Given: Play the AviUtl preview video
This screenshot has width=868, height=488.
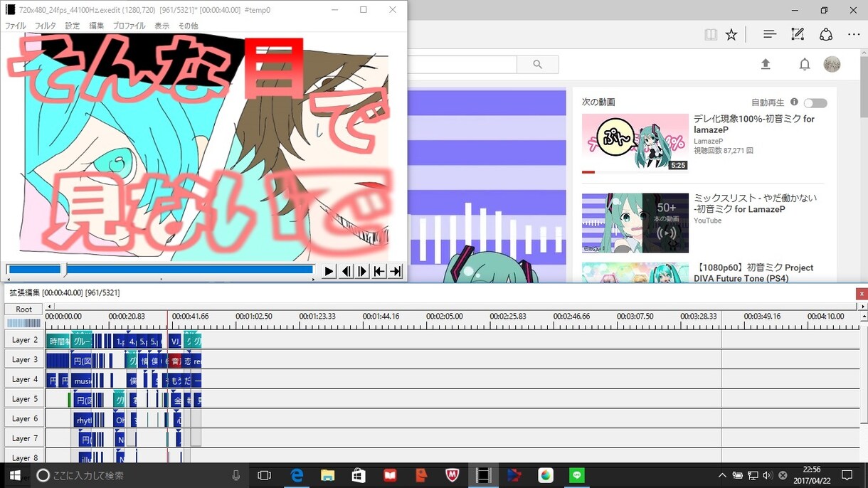Looking at the screenshot, I should click(329, 271).
